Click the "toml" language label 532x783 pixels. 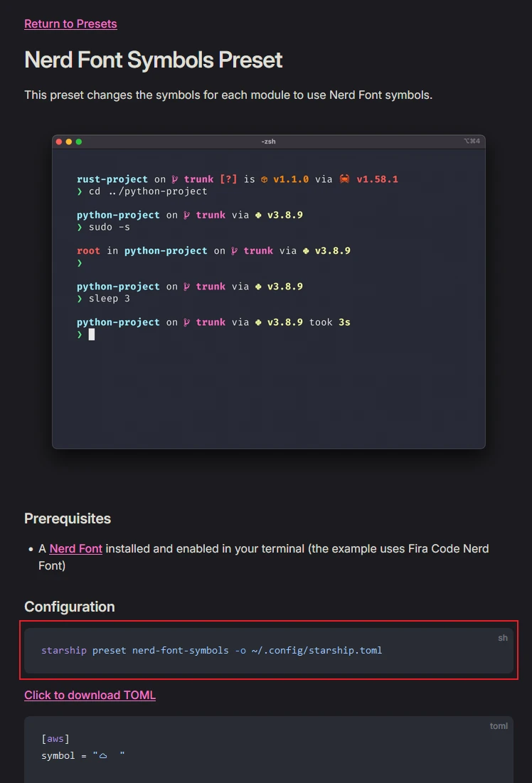click(499, 726)
